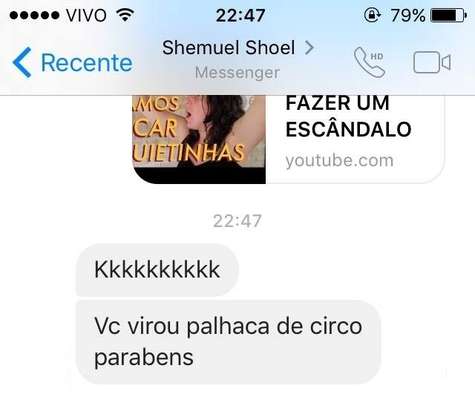The height and width of the screenshot is (400, 475).
Task: Tap the VIVO carrier label
Action: 86,15
